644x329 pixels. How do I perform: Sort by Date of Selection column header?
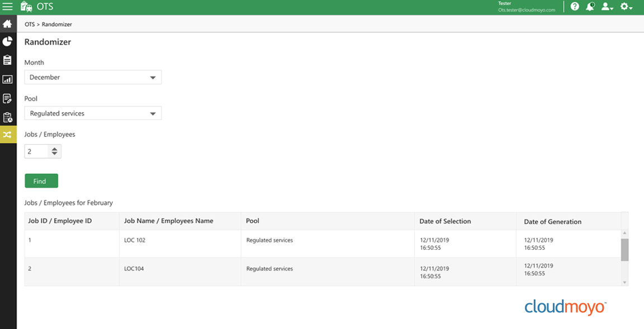pyautogui.click(x=445, y=221)
